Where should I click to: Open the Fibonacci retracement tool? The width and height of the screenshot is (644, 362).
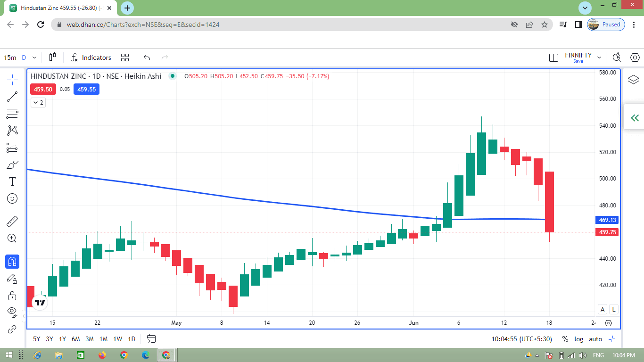(12, 114)
